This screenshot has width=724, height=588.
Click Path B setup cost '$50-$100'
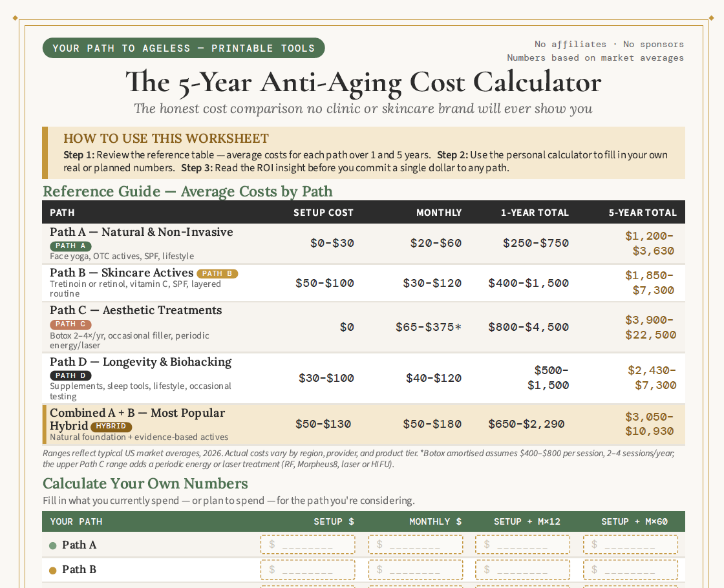(x=325, y=283)
